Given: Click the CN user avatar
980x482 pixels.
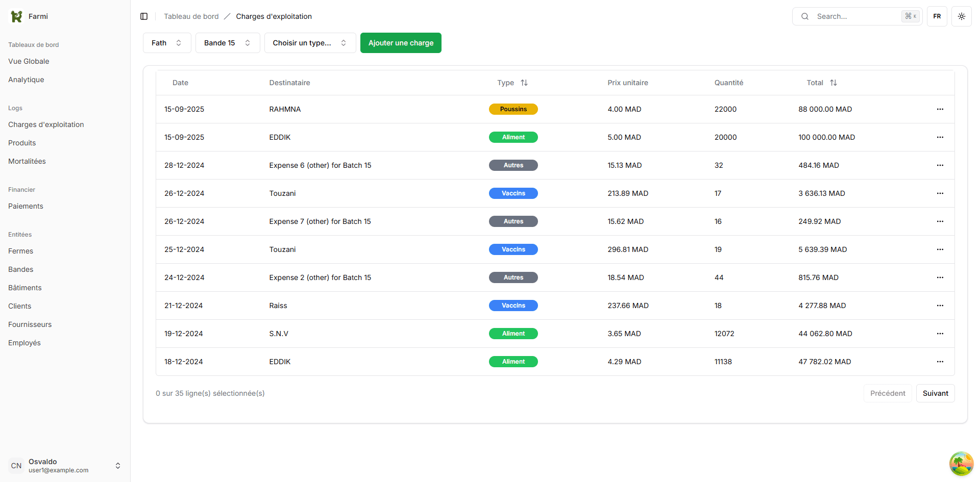Looking at the screenshot, I should pyautogui.click(x=16, y=465).
